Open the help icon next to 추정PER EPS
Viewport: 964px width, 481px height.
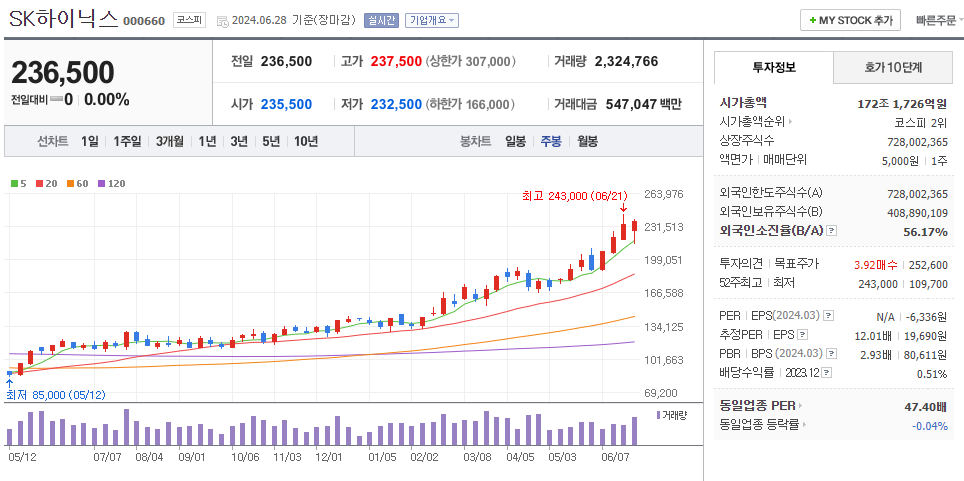point(803,335)
